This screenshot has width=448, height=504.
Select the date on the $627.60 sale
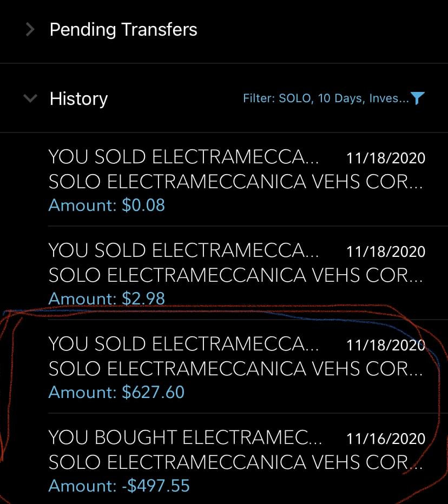(x=386, y=345)
